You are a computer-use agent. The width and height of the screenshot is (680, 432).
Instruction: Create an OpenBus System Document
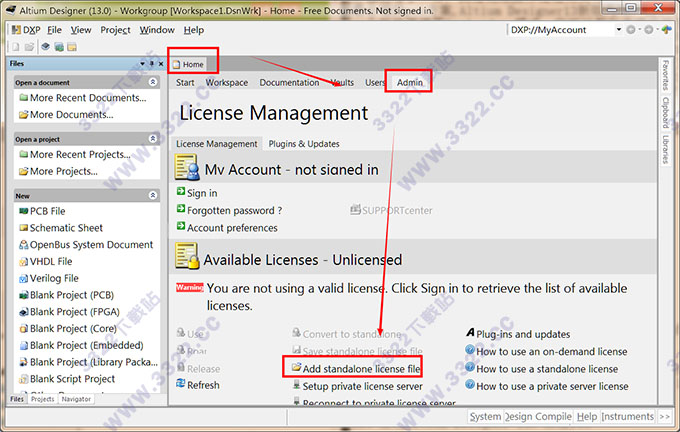pyautogui.click(x=86, y=245)
